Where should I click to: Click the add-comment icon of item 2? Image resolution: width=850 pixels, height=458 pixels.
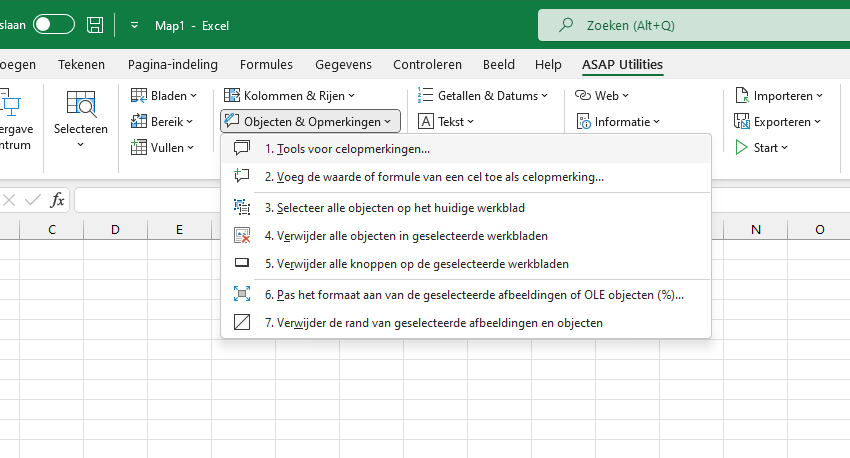click(242, 176)
